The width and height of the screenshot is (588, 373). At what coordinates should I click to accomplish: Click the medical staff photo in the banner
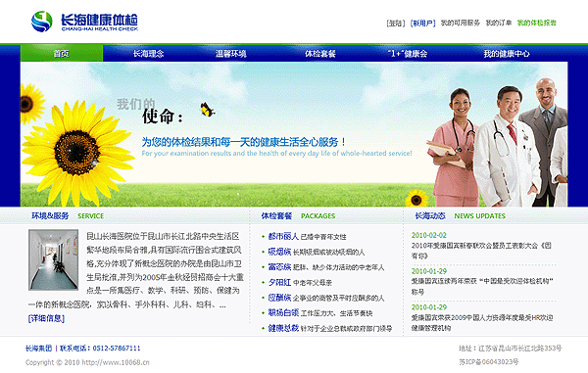pyautogui.click(x=498, y=142)
